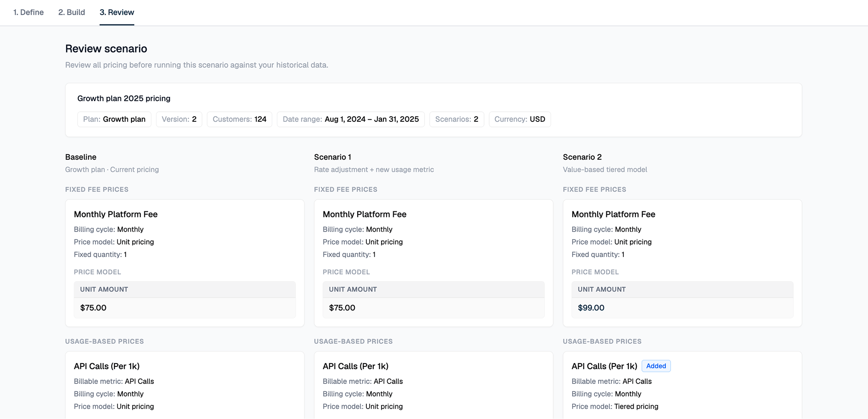Click the Date range Aug 1, 2024 – Jan 31, 2025 chip
The image size is (868, 419).
coord(351,119)
